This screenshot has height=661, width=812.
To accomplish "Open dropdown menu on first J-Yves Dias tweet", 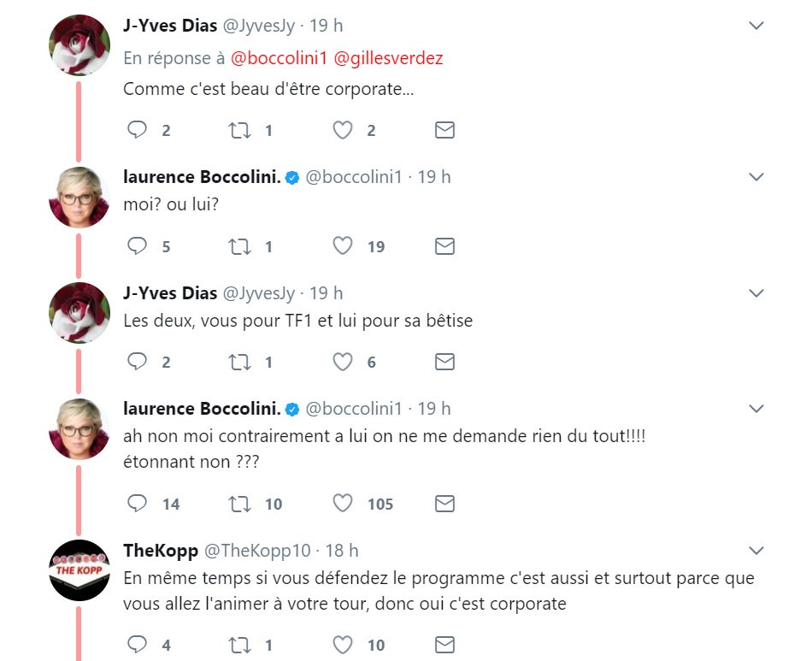I will click(x=756, y=27).
